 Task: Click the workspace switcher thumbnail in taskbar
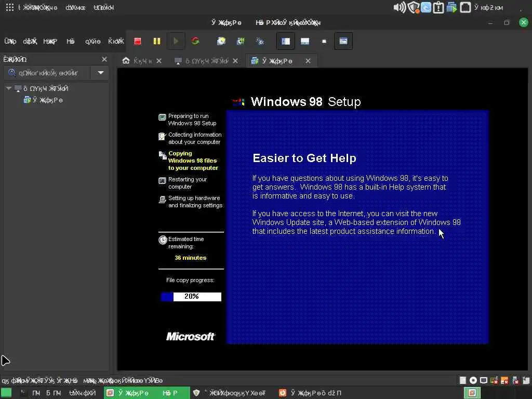(x=472, y=393)
